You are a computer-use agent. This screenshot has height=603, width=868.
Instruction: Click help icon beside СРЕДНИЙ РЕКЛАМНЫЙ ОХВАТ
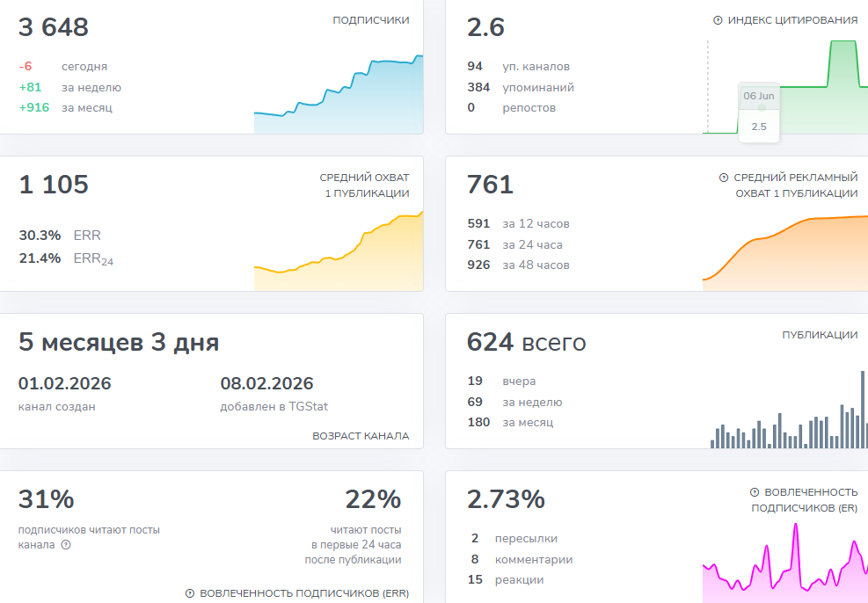coord(724,178)
